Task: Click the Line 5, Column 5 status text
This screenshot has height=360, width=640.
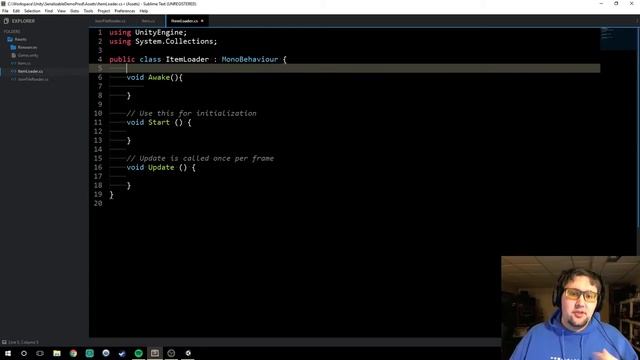Action: tap(23, 342)
